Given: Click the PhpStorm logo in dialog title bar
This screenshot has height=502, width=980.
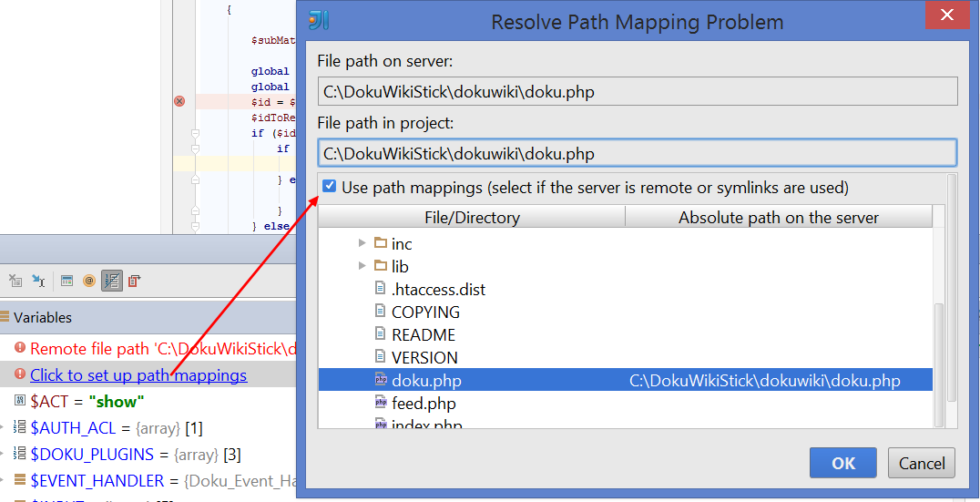Looking at the screenshot, I should point(319,21).
